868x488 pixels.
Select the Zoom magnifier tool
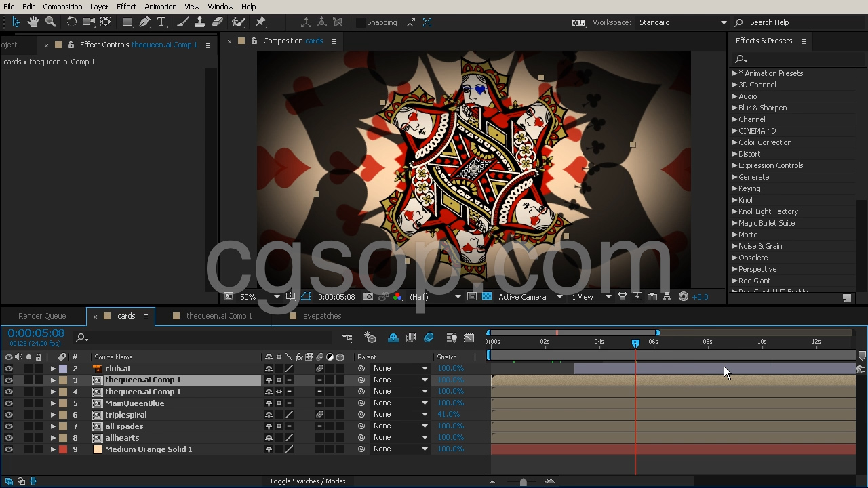(x=50, y=22)
